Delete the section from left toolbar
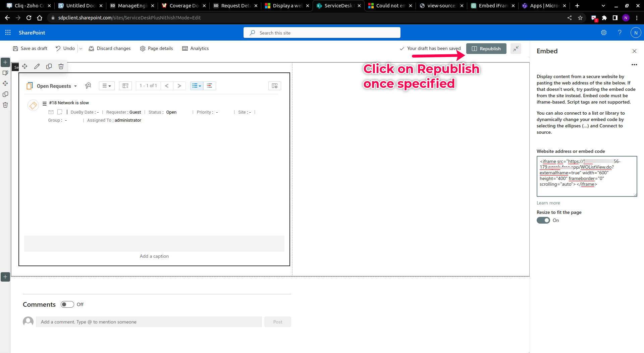644x353 pixels. pyautogui.click(x=5, y=105)
